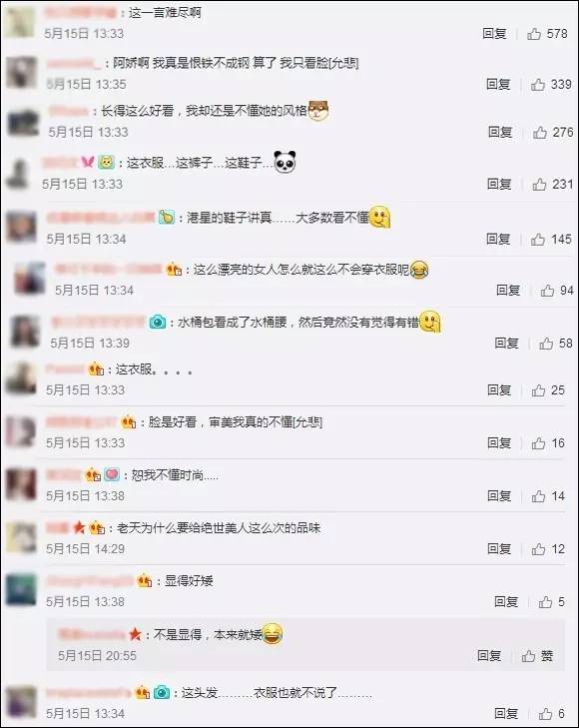Click the camera badge beside the 水桶包 commenter
The height and width of the screenshot is (728, 579).
pyautogui.click(x=158, y=322)
